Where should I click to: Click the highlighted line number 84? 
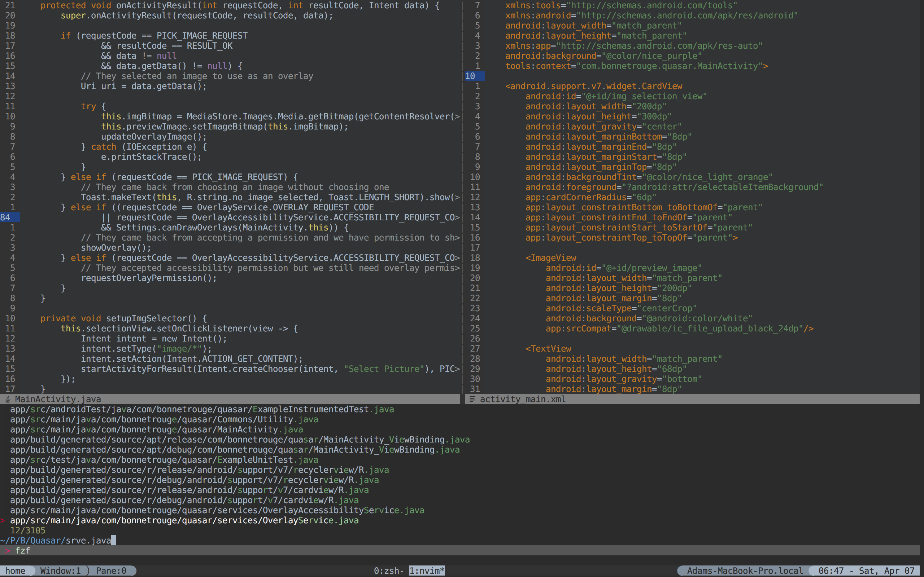coord(5,217)
